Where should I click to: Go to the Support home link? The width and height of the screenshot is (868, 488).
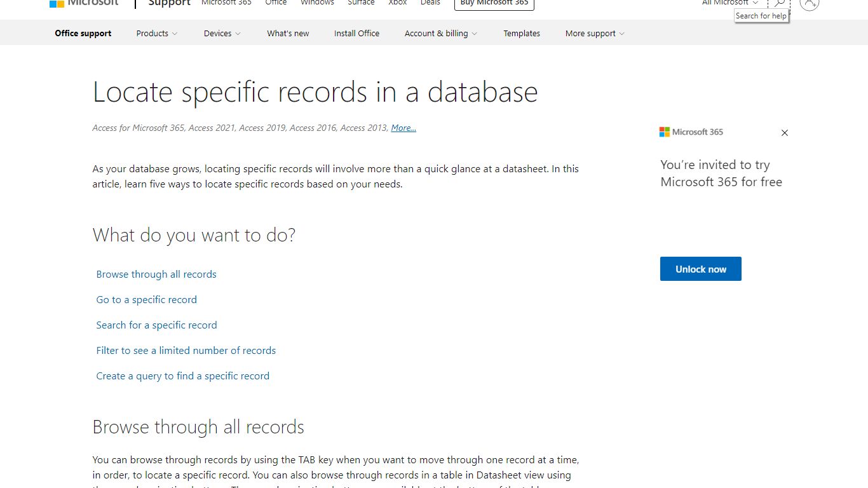coord(170,3)
